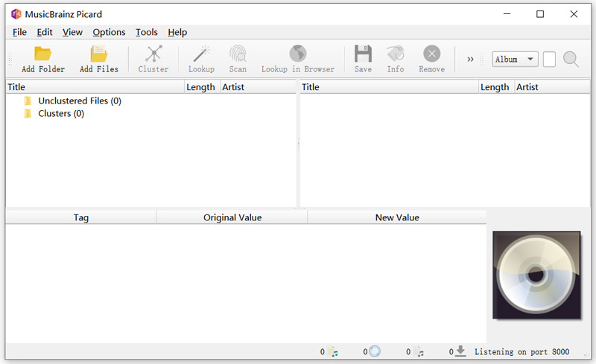This screenshot has height=364, width=596.
Task: Open the Tools menu
Action: click(147, 32)
